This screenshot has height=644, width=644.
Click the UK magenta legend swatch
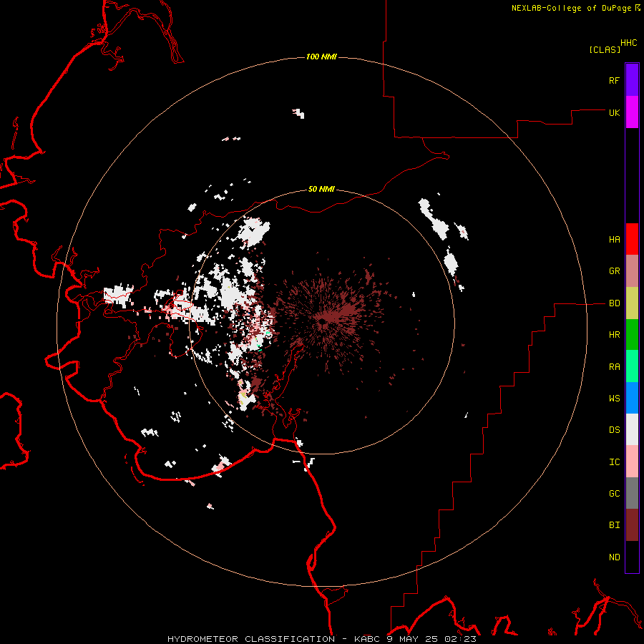[x=632, y=112]
